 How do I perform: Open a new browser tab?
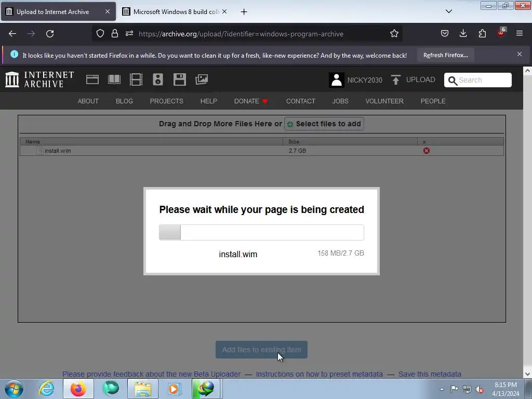[x=244, y=12]
